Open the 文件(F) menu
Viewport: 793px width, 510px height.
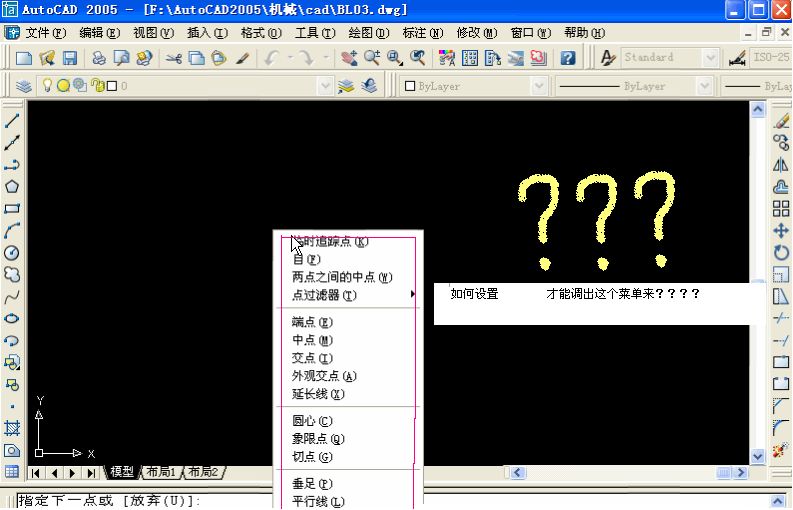pyautogui.click(x=46, y=33)
